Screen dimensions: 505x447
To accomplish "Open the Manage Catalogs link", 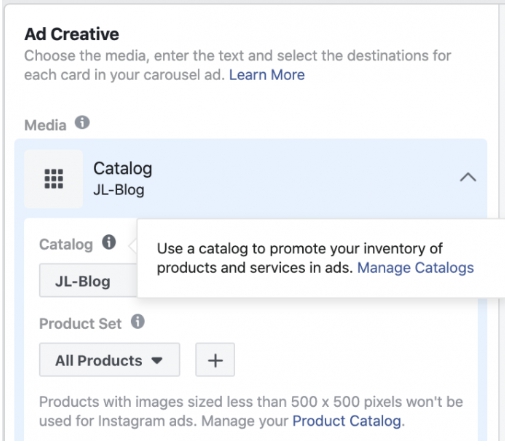I will coord(415,268).
